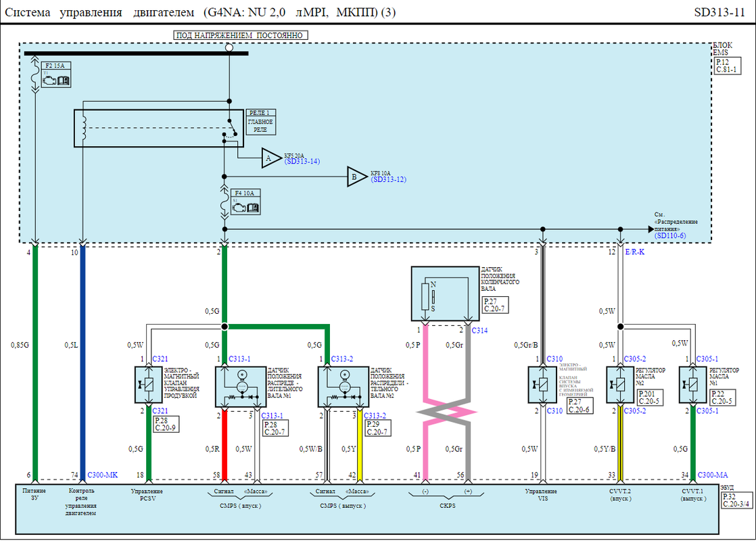Open the C310 link at VIS valve pin 1
756x541 pixels.
click(x=554, y=358)
